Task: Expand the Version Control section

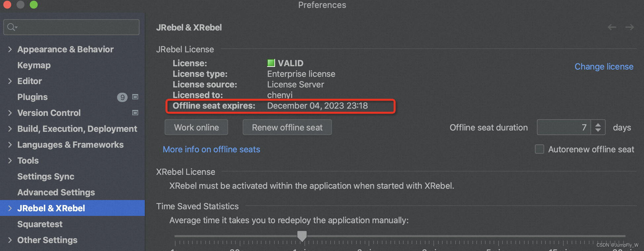Action: (x=10, y=113)
